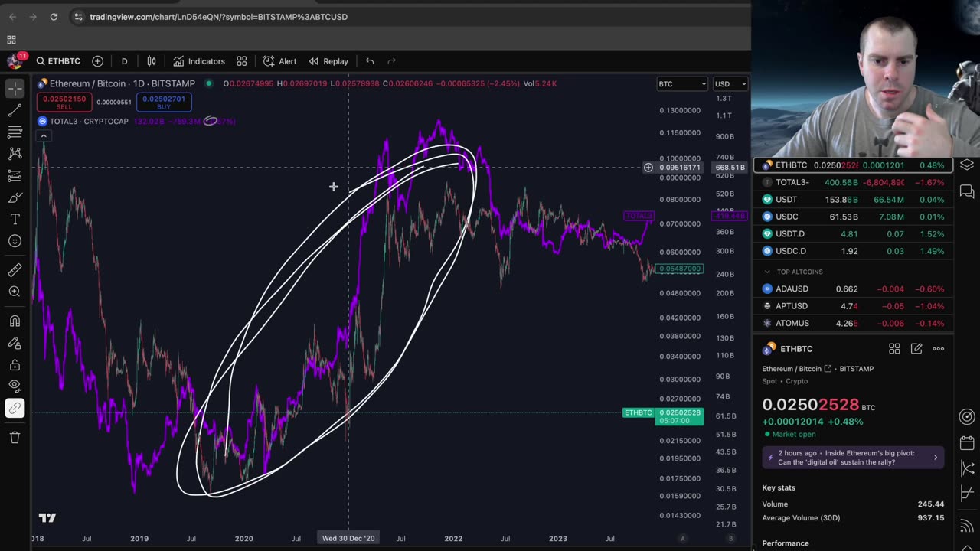Select ADAUSD row in watchlist
Screen dimensions: 980x551
pyautogui.click(x=853, y=289)
